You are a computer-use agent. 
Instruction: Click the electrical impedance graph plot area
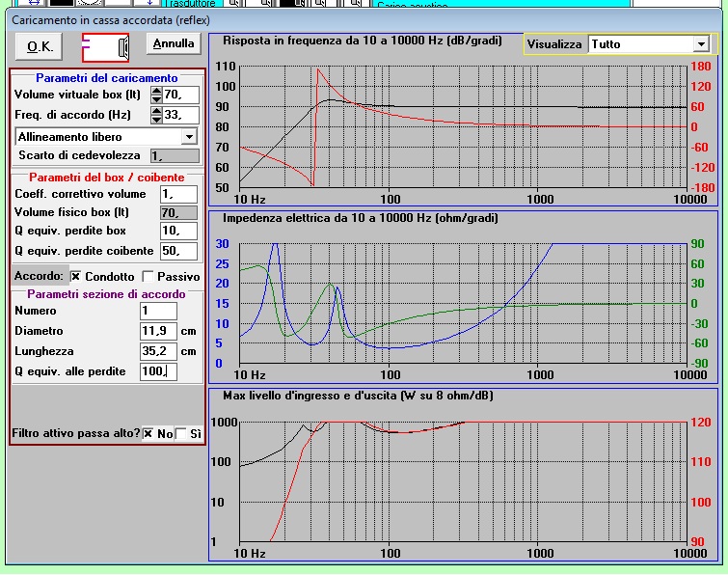click(463, 303)
